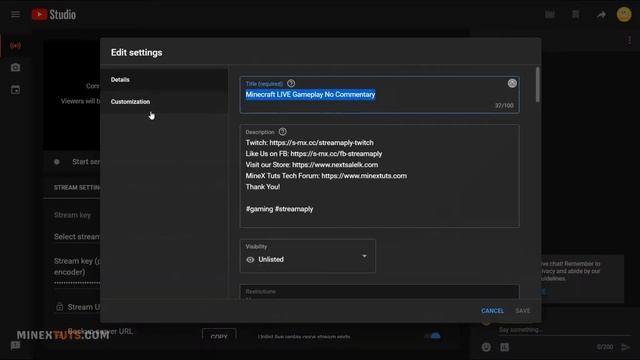Click the Save button
The height and width of the screenshot is (360, 640).
pos(522,311)
